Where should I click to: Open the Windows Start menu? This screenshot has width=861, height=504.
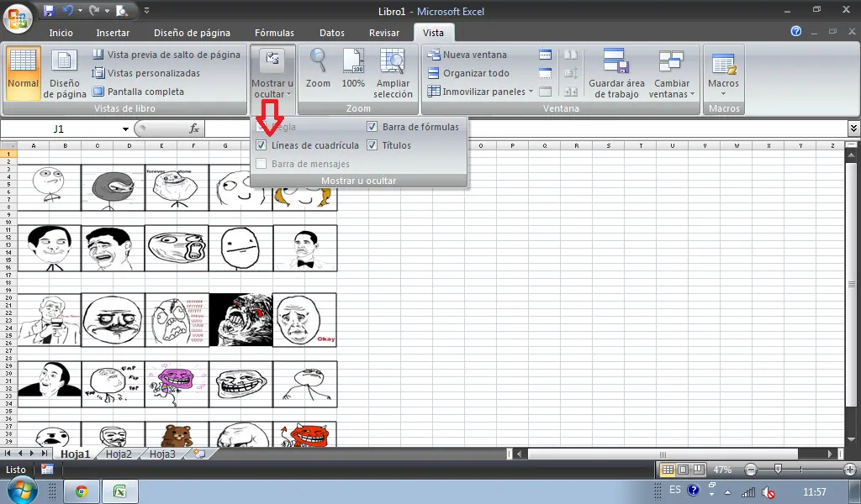click(22, 491)
